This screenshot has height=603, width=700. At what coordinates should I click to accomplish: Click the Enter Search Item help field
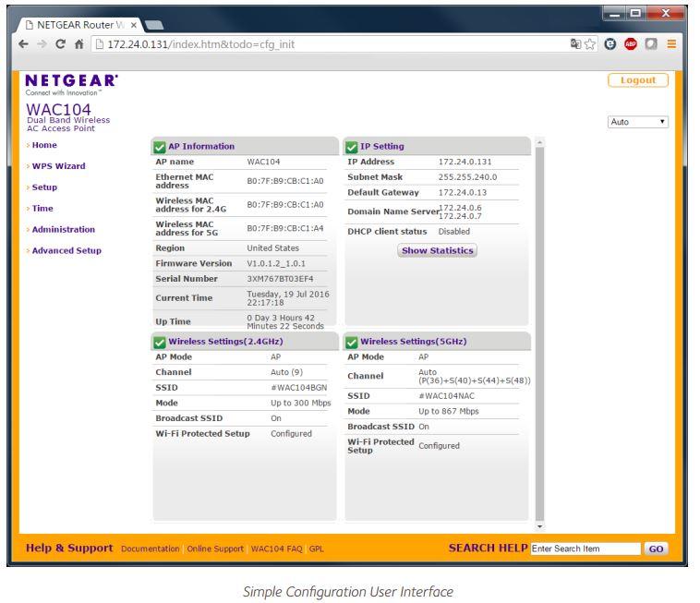[x=585, y=549]
